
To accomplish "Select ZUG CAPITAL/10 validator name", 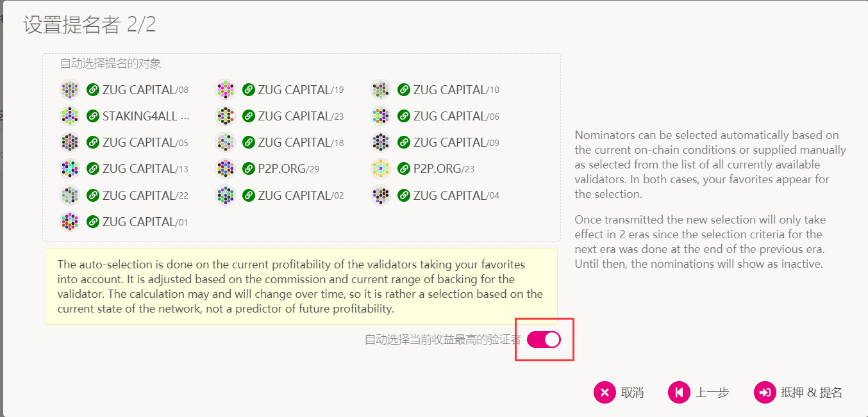I will 456,90.
